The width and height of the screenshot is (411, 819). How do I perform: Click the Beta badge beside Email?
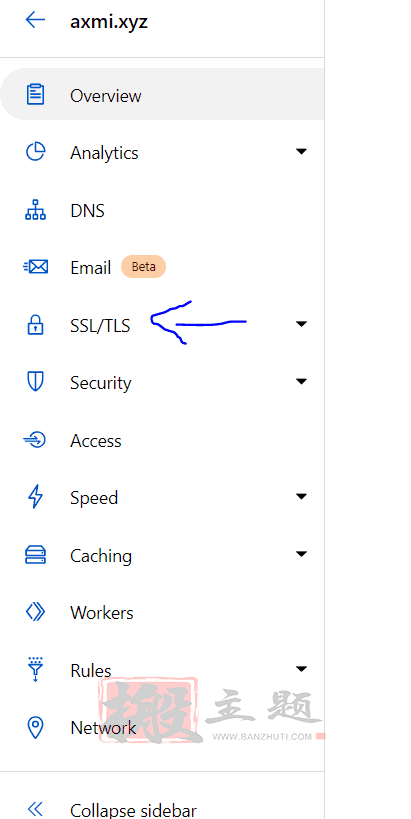144,266
